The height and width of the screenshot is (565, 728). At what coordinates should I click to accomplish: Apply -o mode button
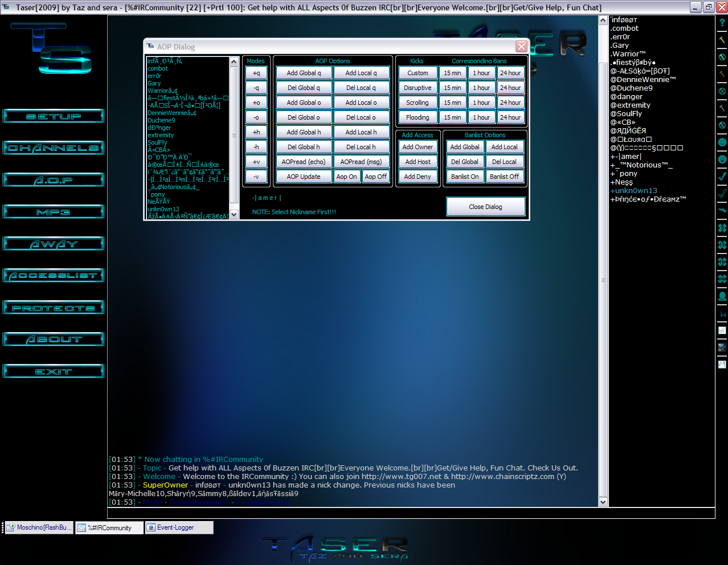256,117
